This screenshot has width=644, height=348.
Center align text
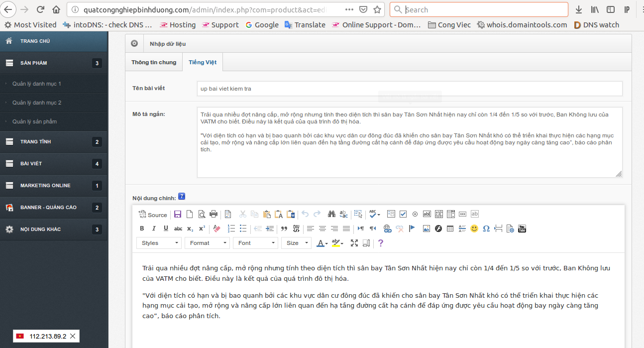click(x=322, y=229)
